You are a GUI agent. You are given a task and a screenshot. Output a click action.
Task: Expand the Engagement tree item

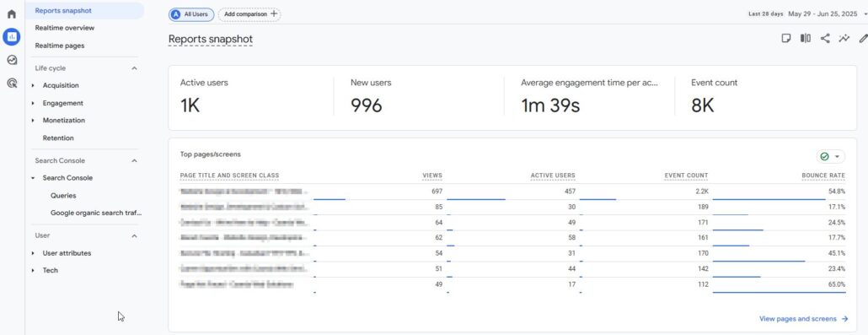(62, 103)
